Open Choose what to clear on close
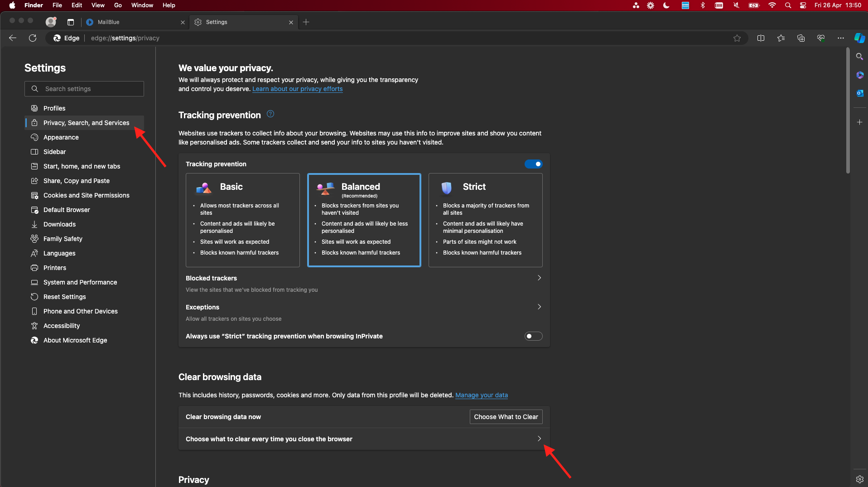This screenshot has height=487, width=868. click(x=364, y=439)
